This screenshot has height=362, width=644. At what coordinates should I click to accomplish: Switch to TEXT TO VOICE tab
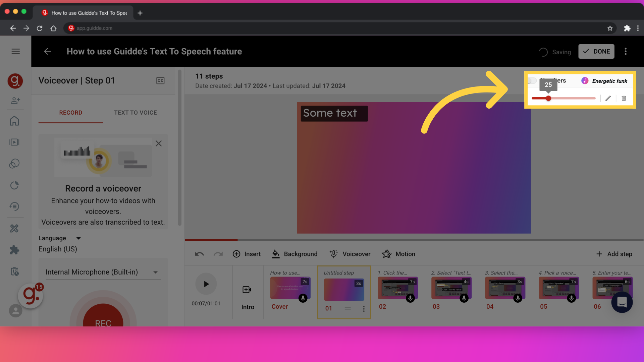coord(136,112)
